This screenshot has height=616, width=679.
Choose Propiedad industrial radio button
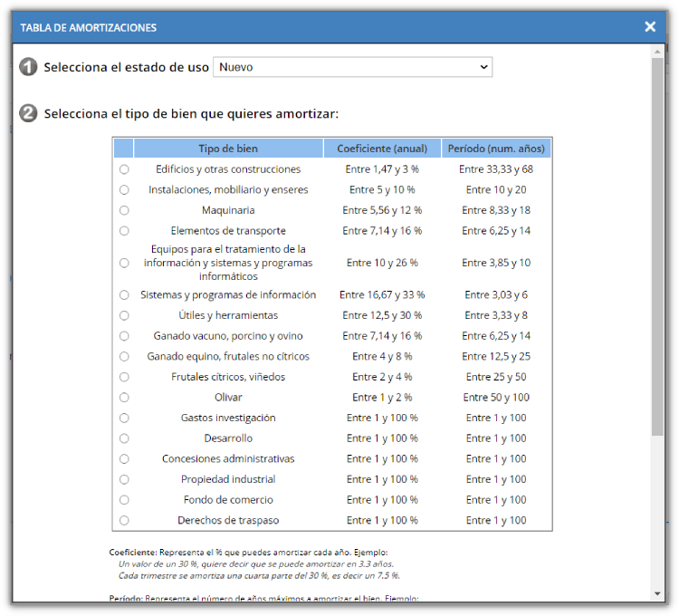[124, 479]
